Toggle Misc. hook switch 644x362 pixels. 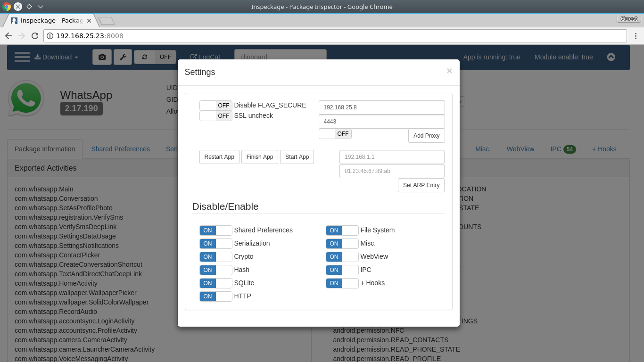[x=342, y=244]
